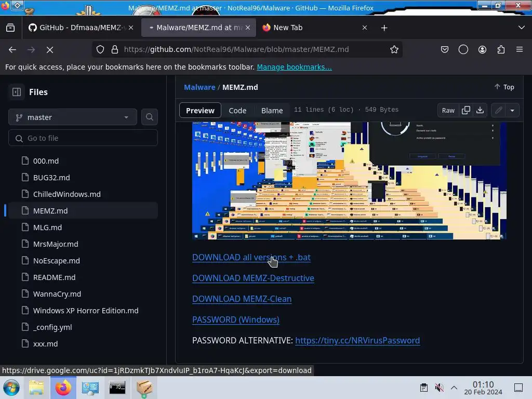Screen dimensions: 532x399
Task: Expand hidden system tray chevron
Action: [x=454, y=388]
